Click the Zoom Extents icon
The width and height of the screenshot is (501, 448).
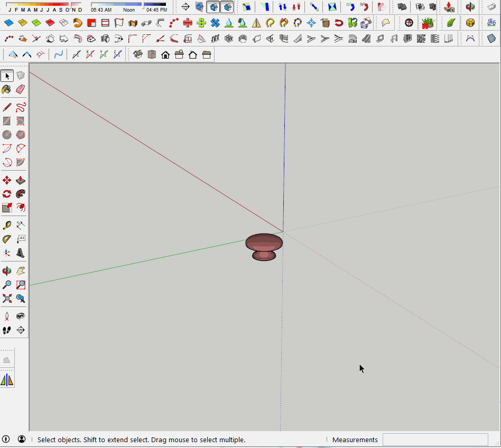[x=7, y=298]
